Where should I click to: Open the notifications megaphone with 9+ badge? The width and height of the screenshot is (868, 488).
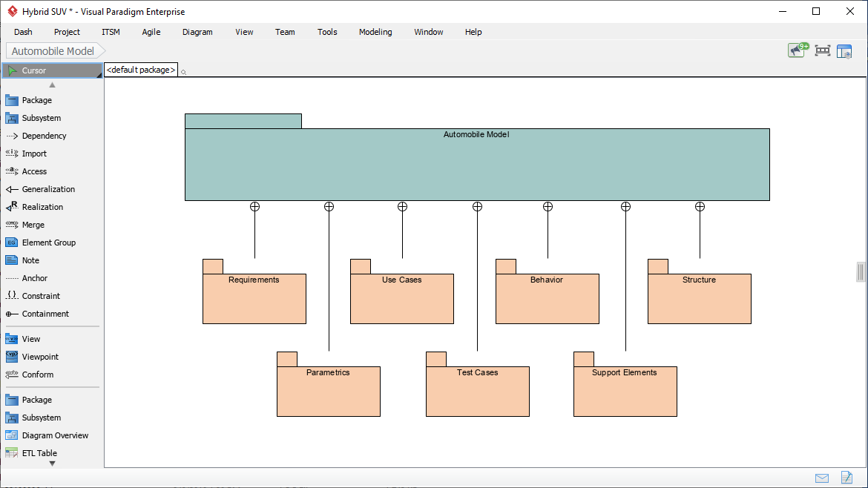pyautogui.click(x=797, y=50)
